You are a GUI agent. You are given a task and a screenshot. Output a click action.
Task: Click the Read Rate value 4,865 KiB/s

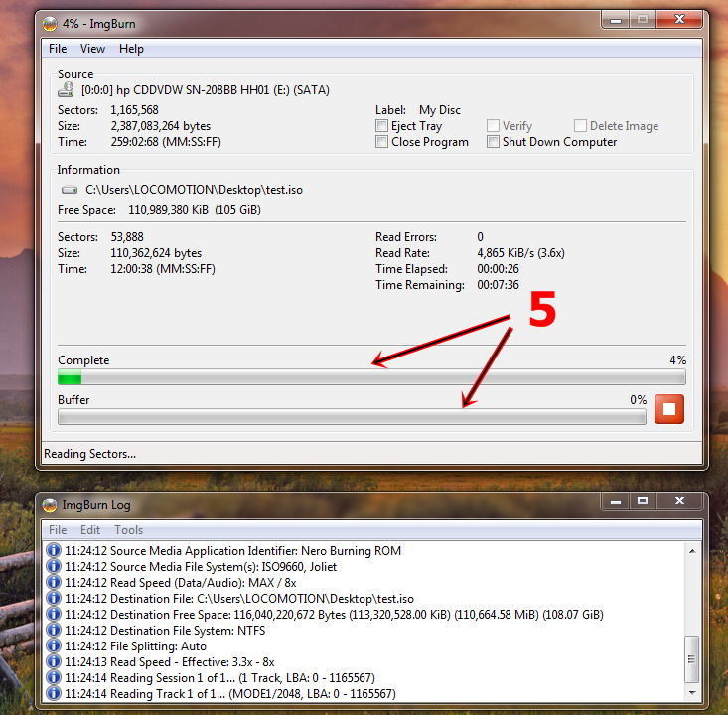pyautogui.click(x=521, y=253)
